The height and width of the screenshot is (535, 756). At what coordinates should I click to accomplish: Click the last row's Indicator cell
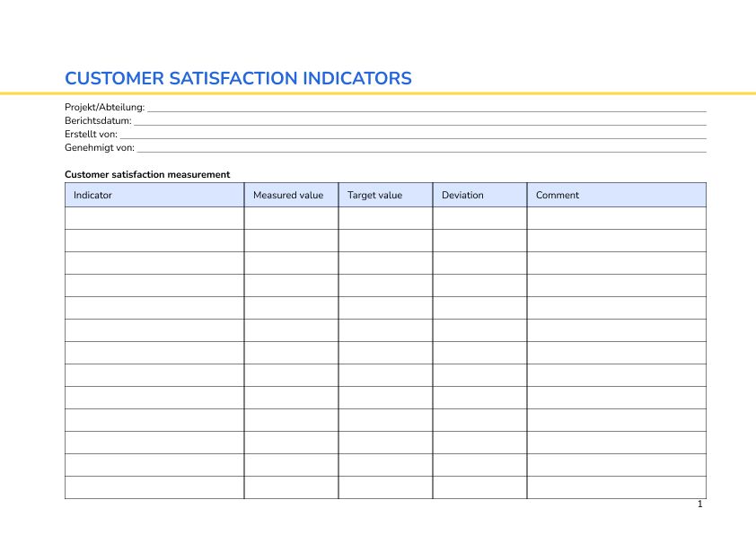(154, 487)
